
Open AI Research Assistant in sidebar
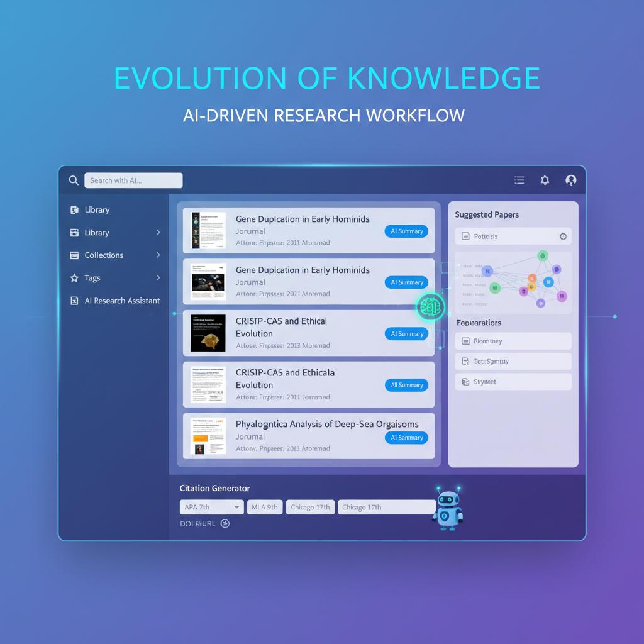click(122, 301)
